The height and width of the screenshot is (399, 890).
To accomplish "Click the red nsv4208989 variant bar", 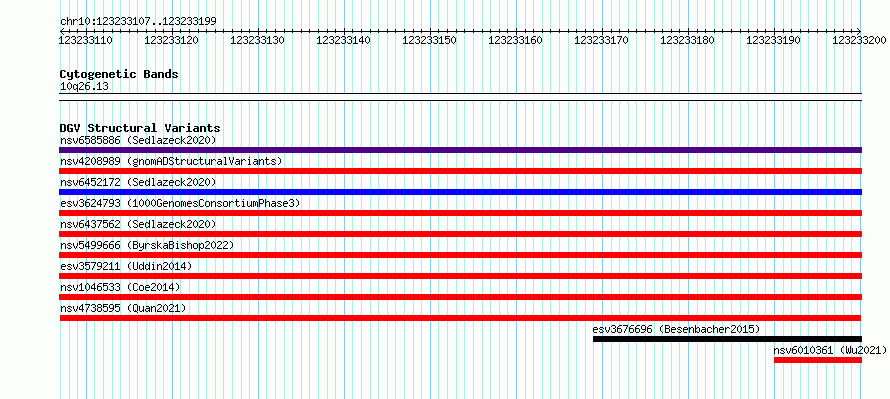I will coord(460,171).
